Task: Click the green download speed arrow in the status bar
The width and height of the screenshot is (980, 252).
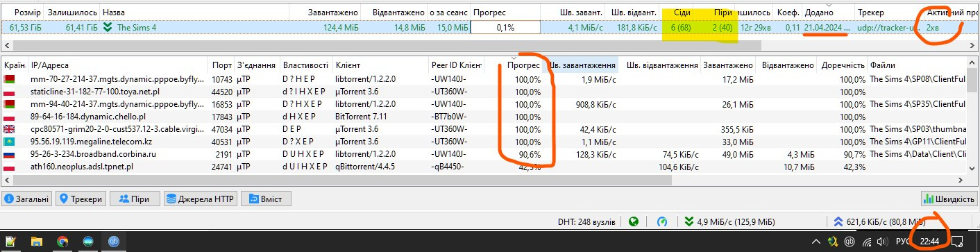Action: [688, 222]
